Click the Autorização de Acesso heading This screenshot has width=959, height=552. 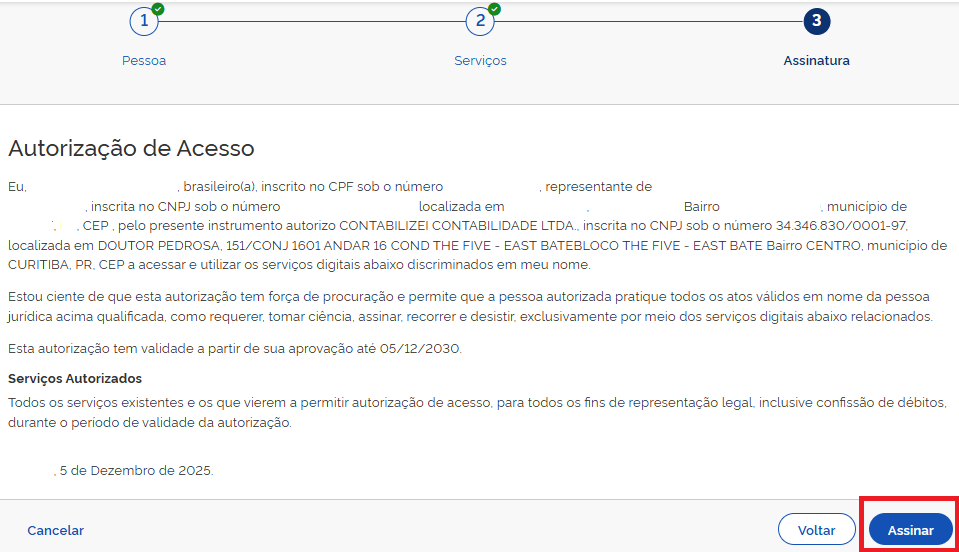coord(131,149)
